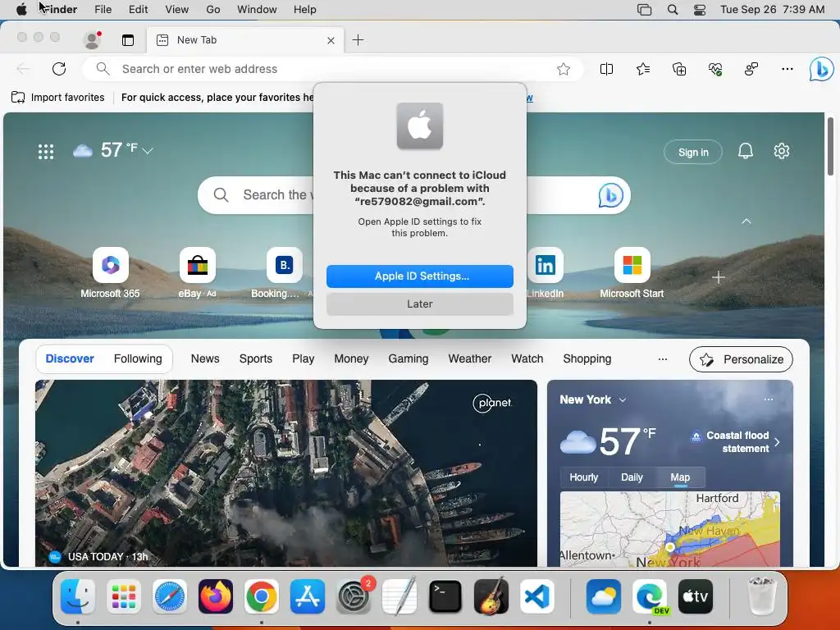Open the LinkedIn quick link
The height and width of the screenshot is (630, 840).
click(545, 272)
